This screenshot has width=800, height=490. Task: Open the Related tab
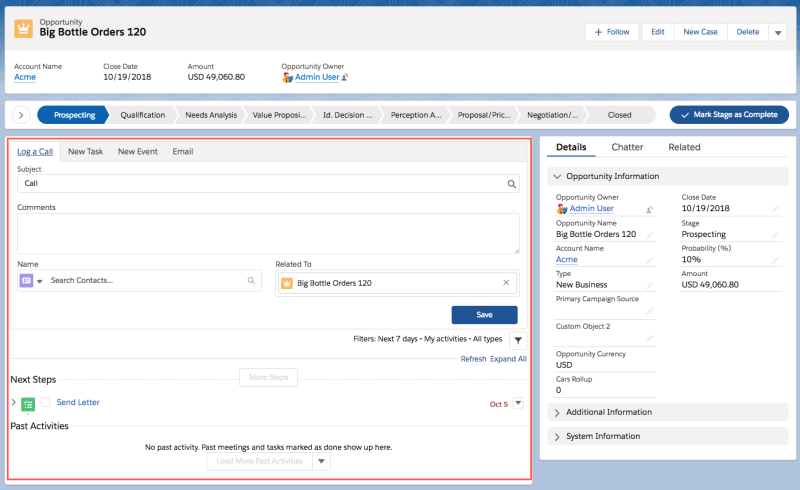pyautogui.click(x=684, y=147)
